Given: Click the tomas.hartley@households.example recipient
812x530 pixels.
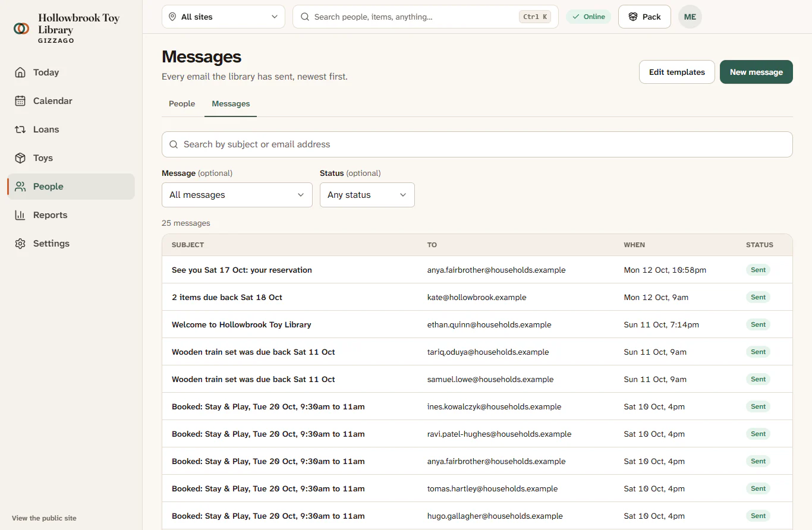Looking at the screenshot, I should [492, 488].
